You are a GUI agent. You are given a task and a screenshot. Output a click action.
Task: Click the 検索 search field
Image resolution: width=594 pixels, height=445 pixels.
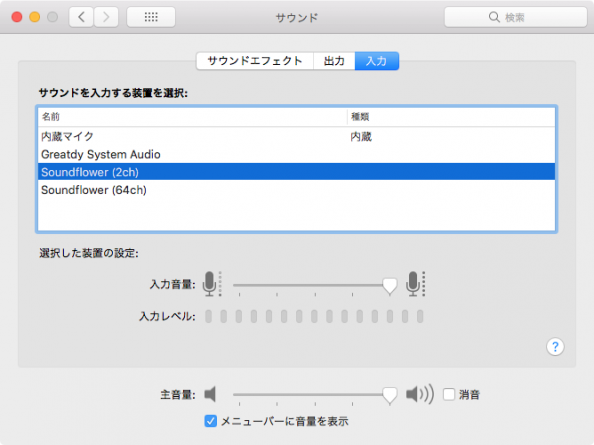[x=516, y=17]
